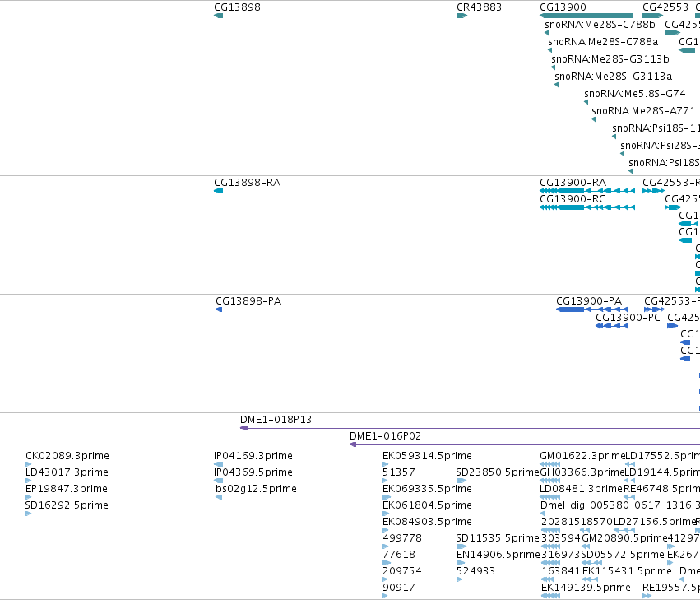Select the CG13900 gene label
Screen dimensions: 700x600
point(563,7)
